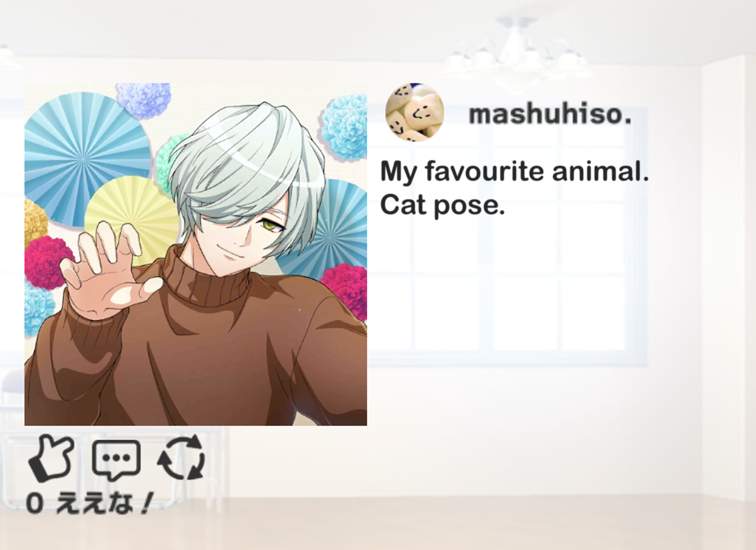Click the light-blue pom-pom at photo's top right
The height and width of the screenshot is (550, 756).
pyautogui.click(x=345, y=127)
